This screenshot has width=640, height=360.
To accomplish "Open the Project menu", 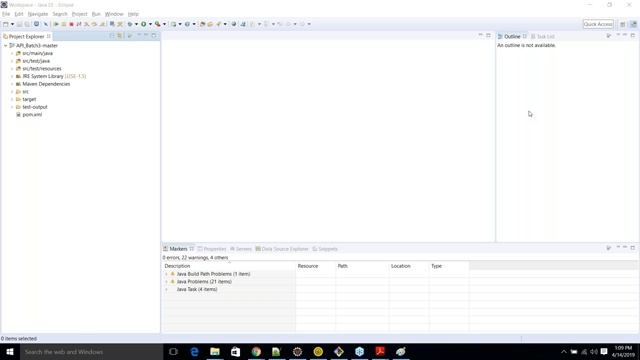I will pyautogui.click(x=79, y=14).
